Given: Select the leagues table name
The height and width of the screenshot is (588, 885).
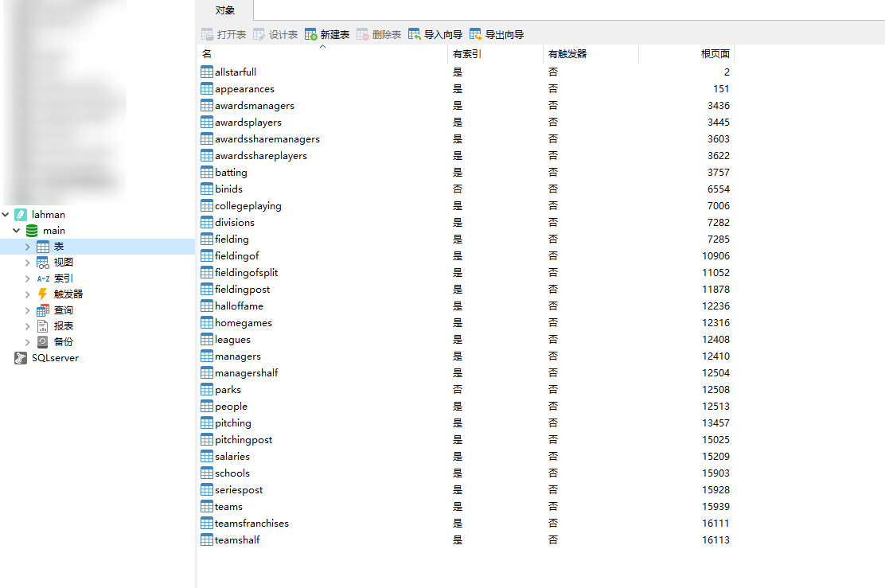Looking at the screenshot, I should pos(232,339).
